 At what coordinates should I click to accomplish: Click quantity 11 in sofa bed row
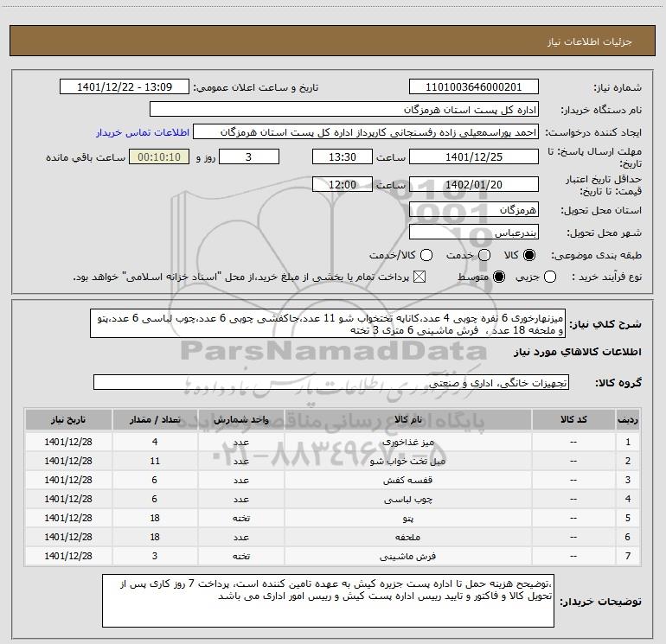[155, 461]
